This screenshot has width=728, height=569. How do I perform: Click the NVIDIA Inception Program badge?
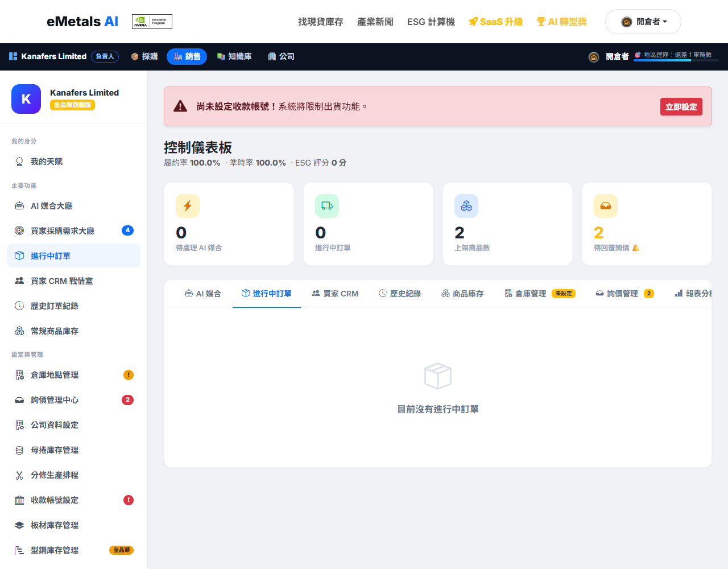tap(152, 22)
